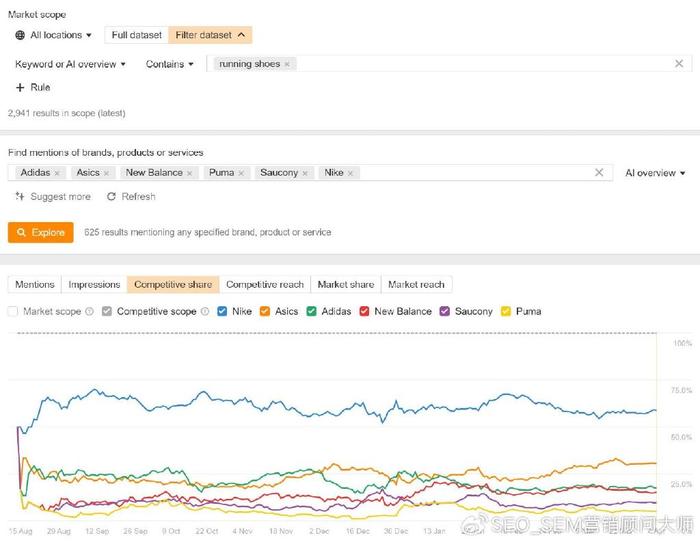The height and width of the screenshot is (542, 700).
Task: Remove the Nike brand tag
Action: [350, 173]
